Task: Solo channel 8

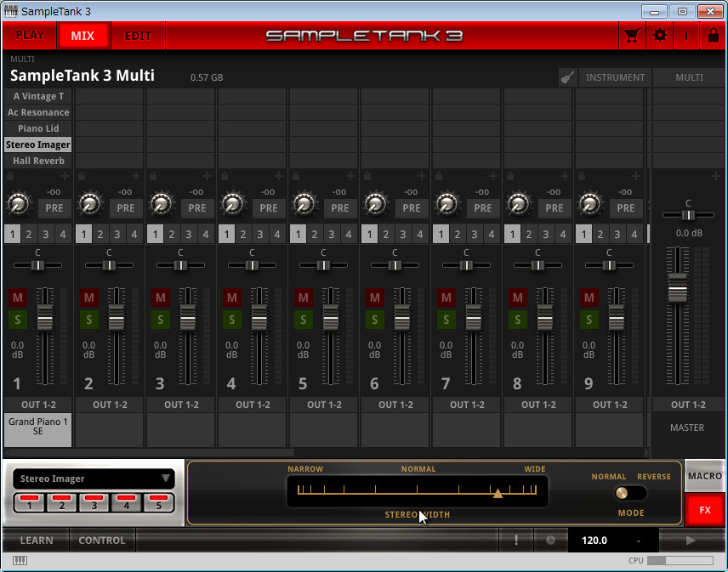Action: (x=518, y=320)
